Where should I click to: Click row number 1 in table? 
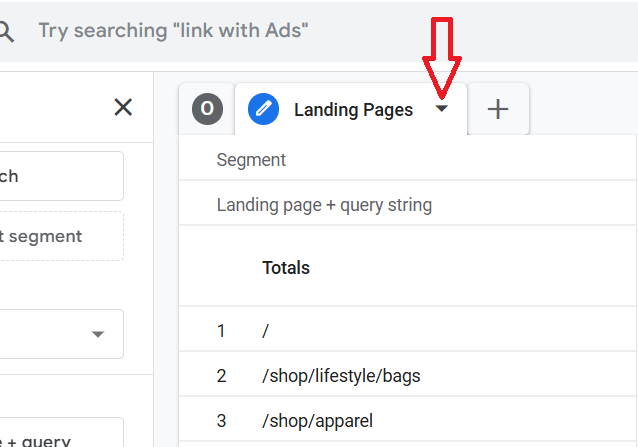[221, 330]
